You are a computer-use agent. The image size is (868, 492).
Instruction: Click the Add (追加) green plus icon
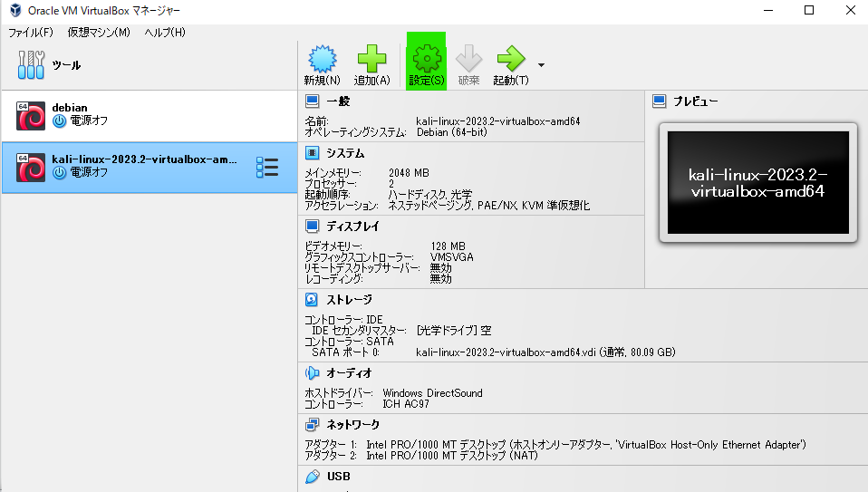pyautogui.click(x=371, y=59)
